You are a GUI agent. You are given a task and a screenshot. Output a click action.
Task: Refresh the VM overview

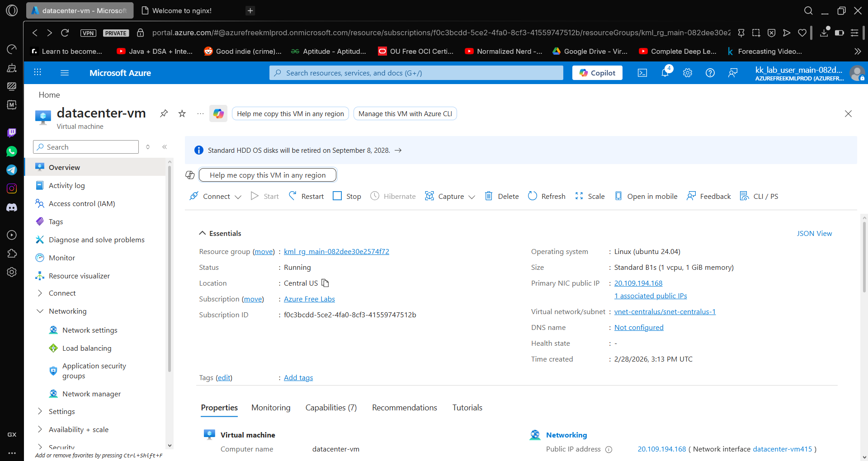pos(547,196)
